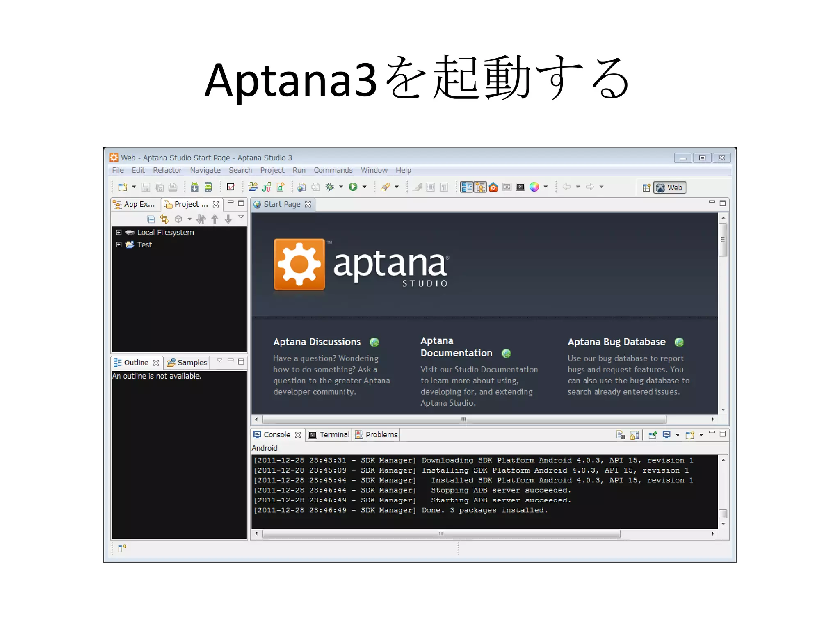Open the Refactor menu

[167, 170]
